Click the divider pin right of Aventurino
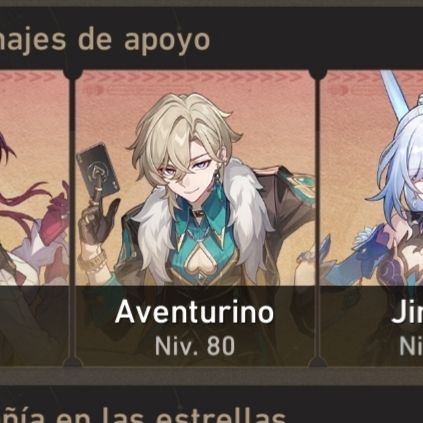 [317, 73]
